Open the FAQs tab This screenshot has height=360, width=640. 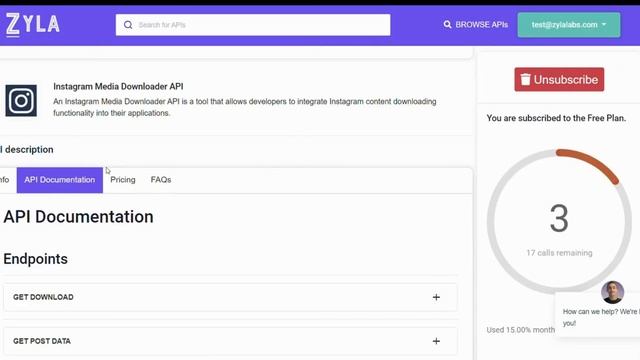coord(161,180)
